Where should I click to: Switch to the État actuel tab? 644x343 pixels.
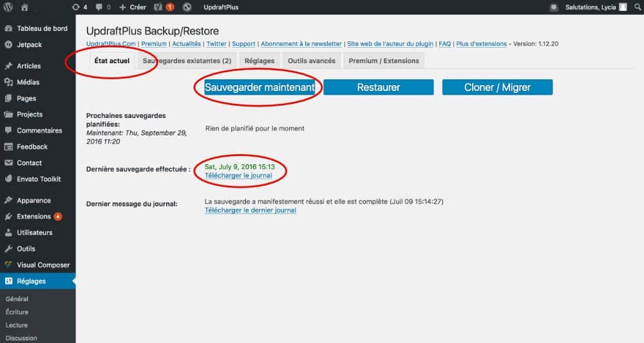pyautogui.click(x=111, y=61)
